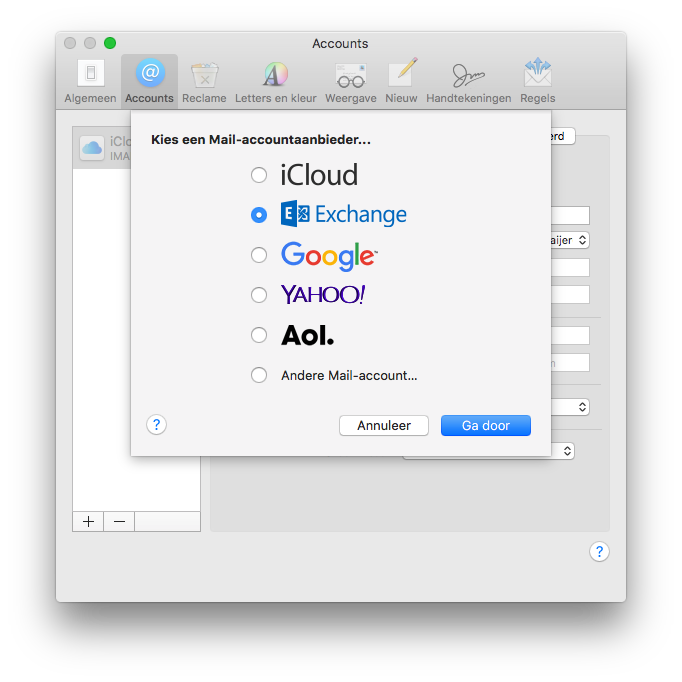Open the dropdown ending in 'aijer'

(570, 240)
